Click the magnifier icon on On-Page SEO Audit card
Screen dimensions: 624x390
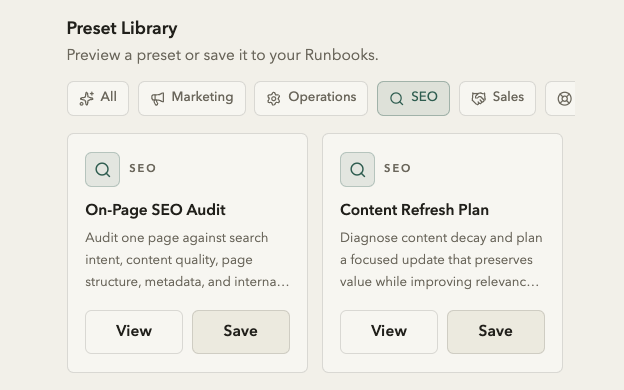click(x=102, y=170)
